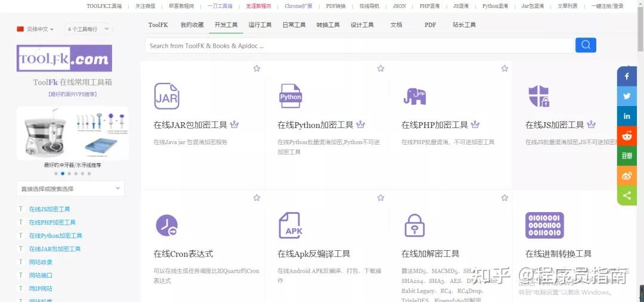Image resolution: width=644 pixels, height=302 pixels.
Task: Star the Cron expression tool card
Action: (257, 198)
